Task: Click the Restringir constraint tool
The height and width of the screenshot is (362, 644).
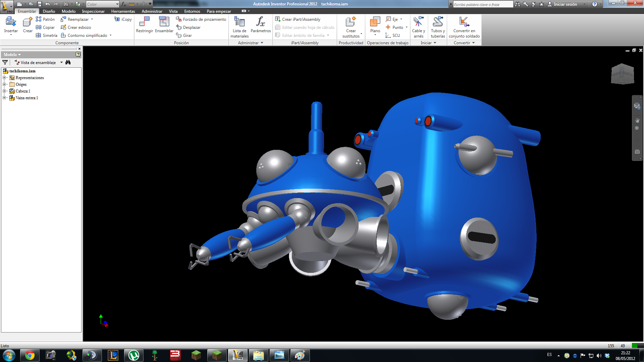Action: point(144,24)
